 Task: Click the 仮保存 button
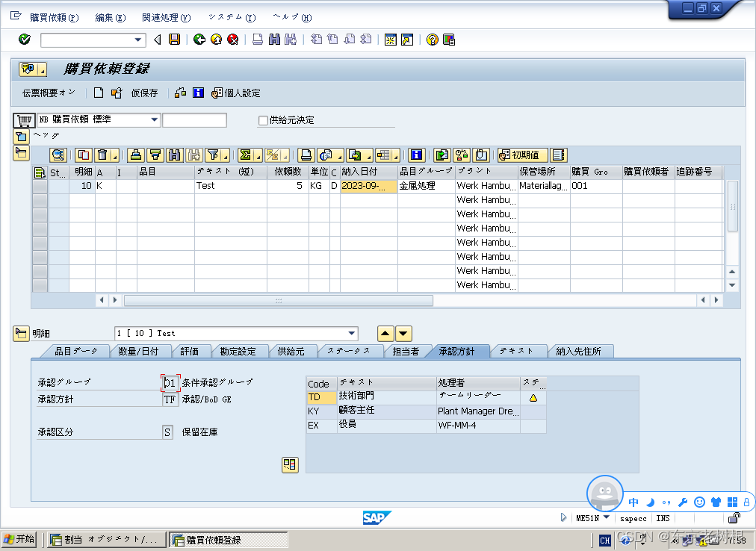tap(144, 93)
